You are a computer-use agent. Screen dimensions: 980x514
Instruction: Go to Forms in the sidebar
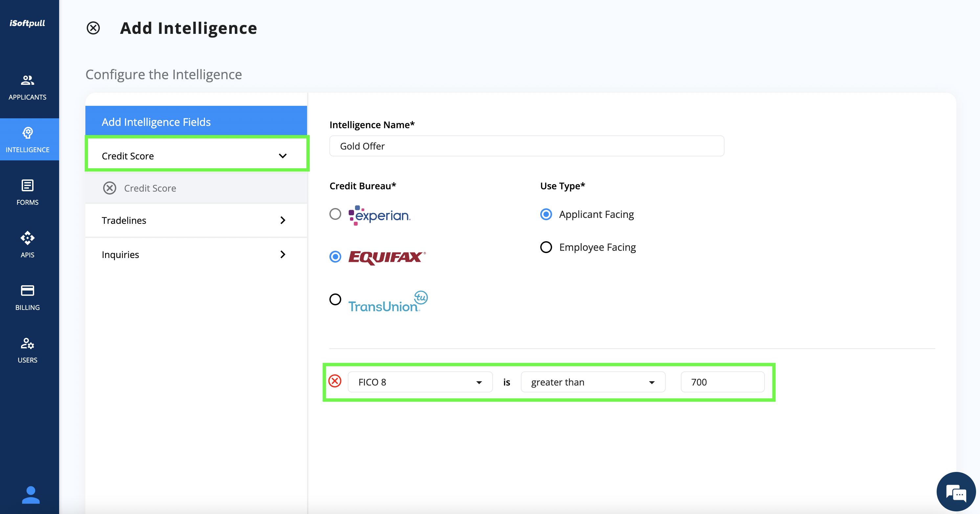[27, 192]
